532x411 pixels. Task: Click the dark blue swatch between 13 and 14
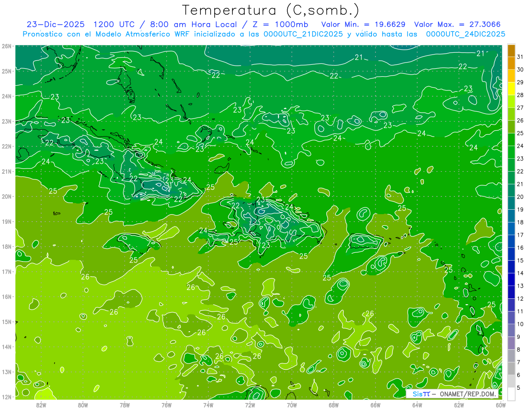511,279
